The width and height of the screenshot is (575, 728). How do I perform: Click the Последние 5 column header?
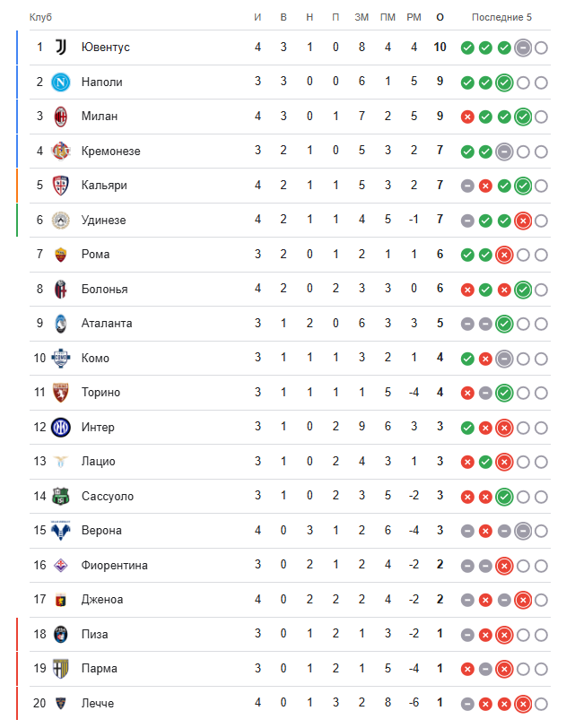coord(502,17)
